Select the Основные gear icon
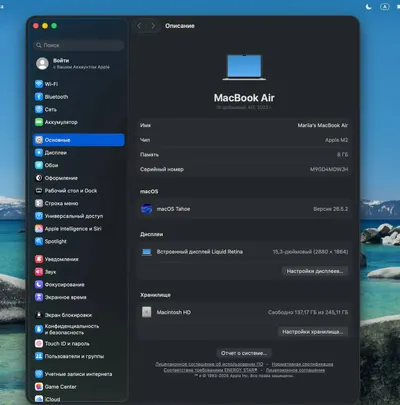The image size is (400, 405). [x=39, y=140]
